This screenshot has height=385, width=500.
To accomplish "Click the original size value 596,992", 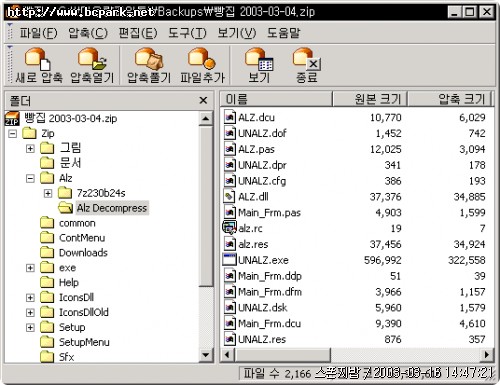I will click(x=383, y=260).
